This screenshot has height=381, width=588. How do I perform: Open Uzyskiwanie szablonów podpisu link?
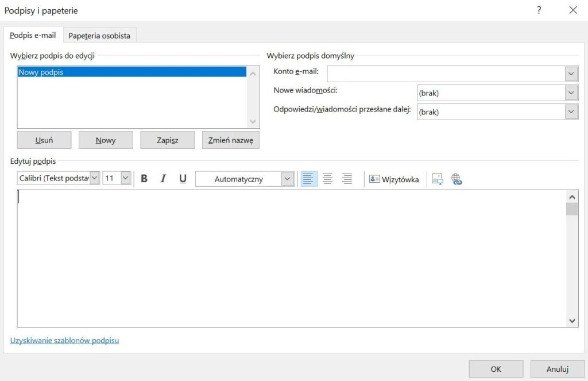pos(64,340)
